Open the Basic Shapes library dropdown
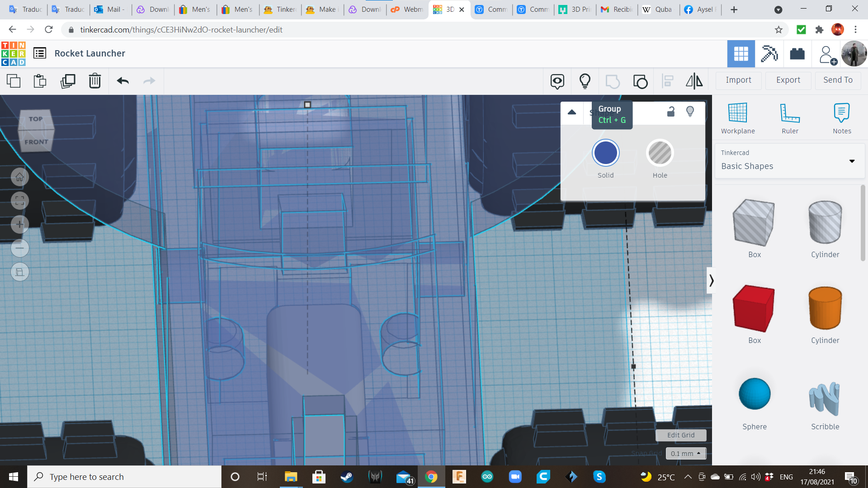Screen dimensions: 868x488 point(852,161)
